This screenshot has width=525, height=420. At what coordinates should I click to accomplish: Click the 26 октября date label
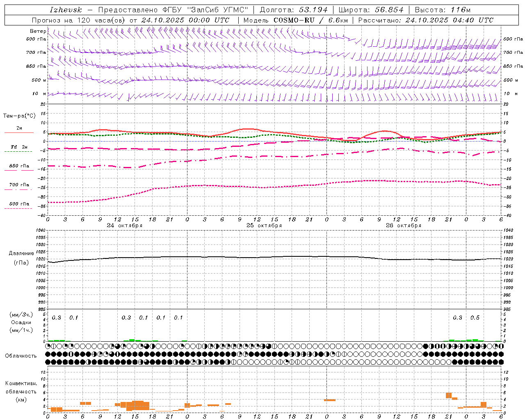pos(404,226)
